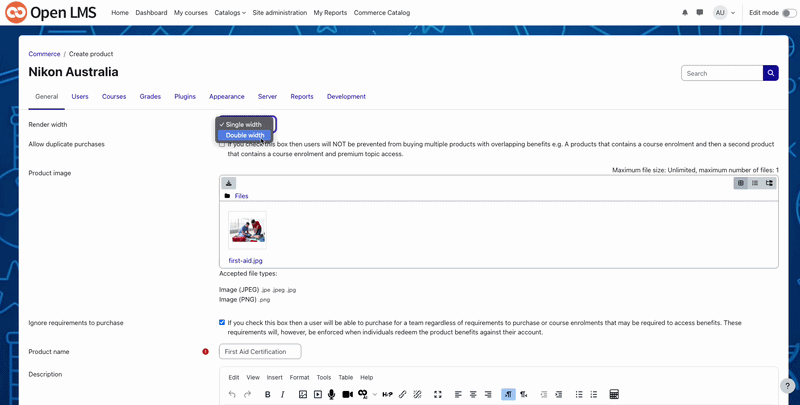Go to Dashboard in top navigation
This screenshot has width=800, height=405.
[x=151, y=13]
